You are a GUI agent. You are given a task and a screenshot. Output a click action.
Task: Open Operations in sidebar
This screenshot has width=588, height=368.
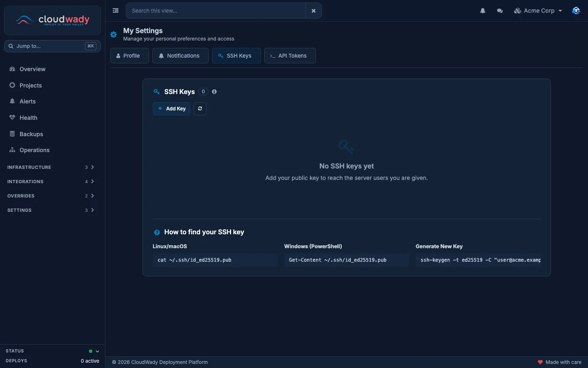point(52,150)
